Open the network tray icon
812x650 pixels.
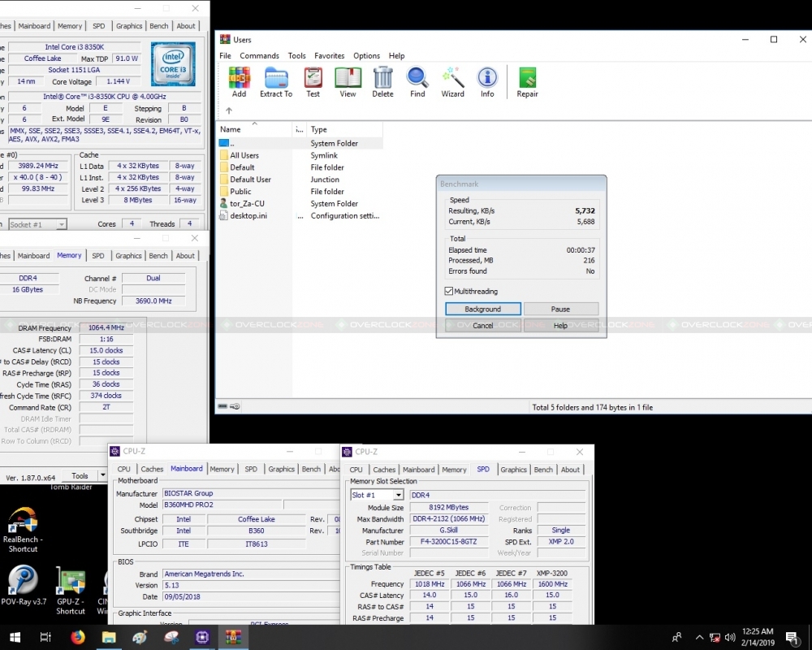(x=715, y=638)
